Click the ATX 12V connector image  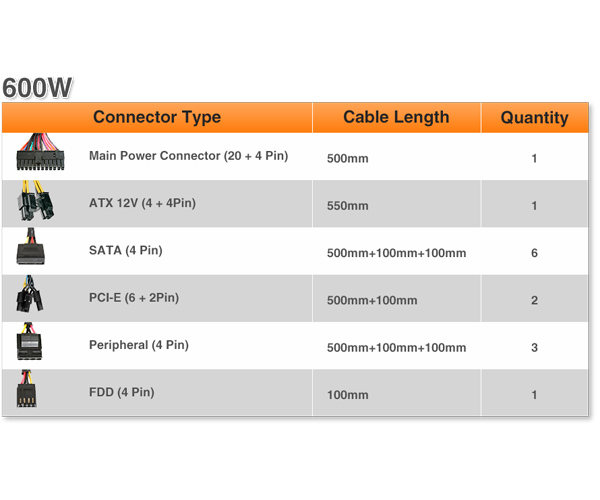(x=35, y=200)
